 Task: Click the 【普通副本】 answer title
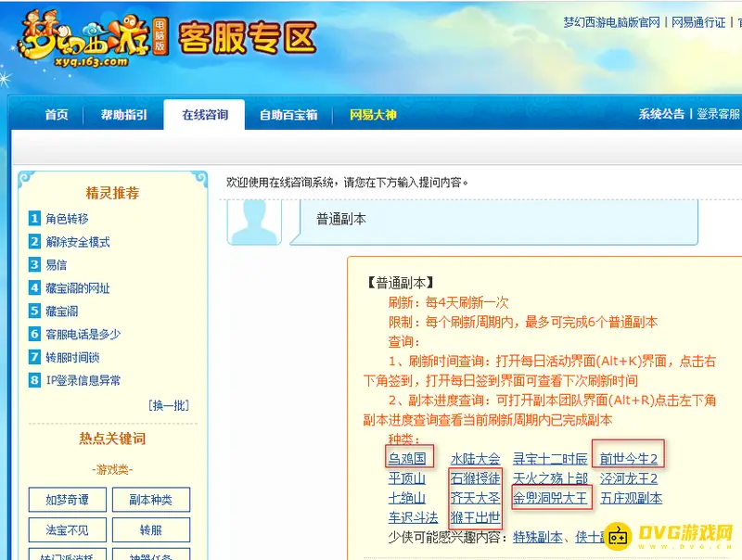coord(401,283)
